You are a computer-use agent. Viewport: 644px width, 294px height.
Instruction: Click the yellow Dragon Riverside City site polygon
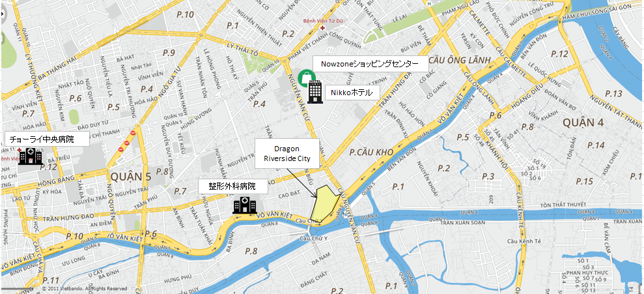pyautogui.click(x=324, y=204)
